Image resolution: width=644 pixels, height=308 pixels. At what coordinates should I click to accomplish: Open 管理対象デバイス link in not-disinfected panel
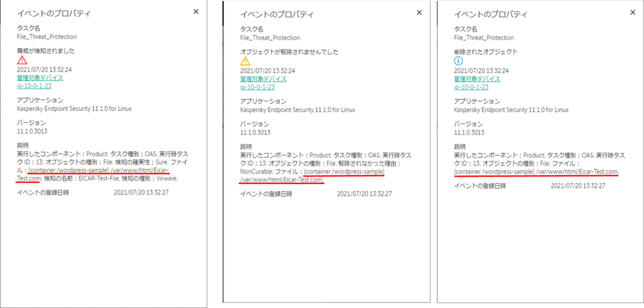(x=263, y=78)
